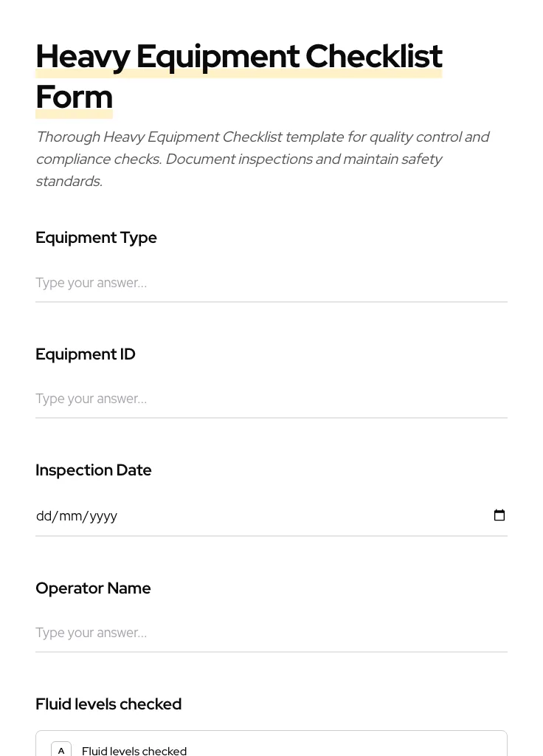This screenshot has width=543, height=756.
Task: Select the Fluid levels checked section heading
Action: point(108,704)
